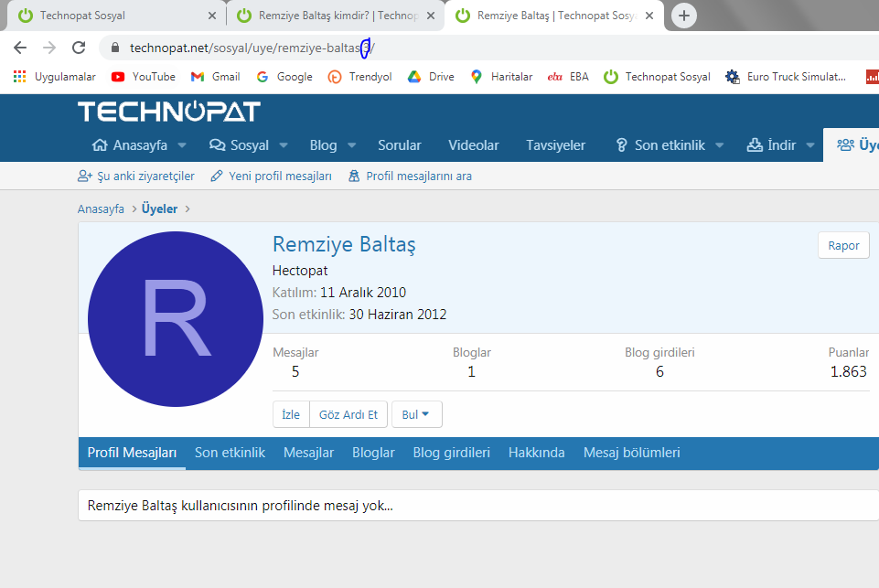
Task: Reload the page with refresh icon
Action: coord(79,48)
